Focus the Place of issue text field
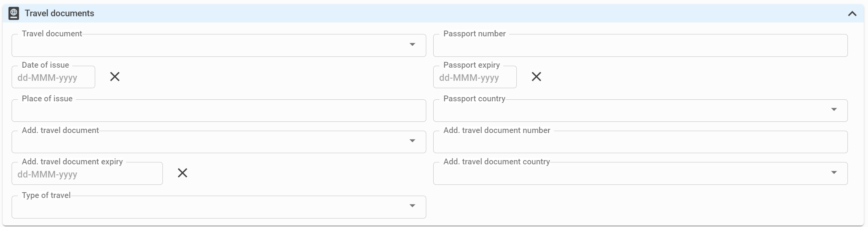 click(219, 111)
